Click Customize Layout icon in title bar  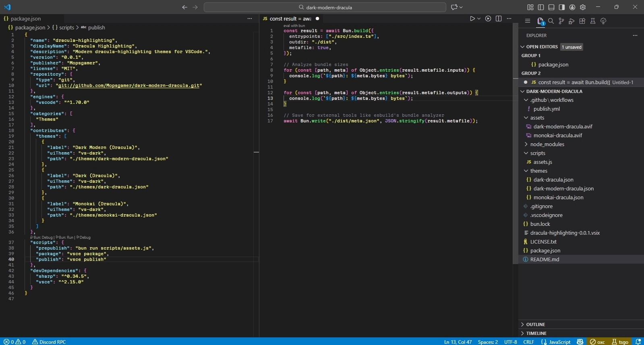tap(530, 7)
